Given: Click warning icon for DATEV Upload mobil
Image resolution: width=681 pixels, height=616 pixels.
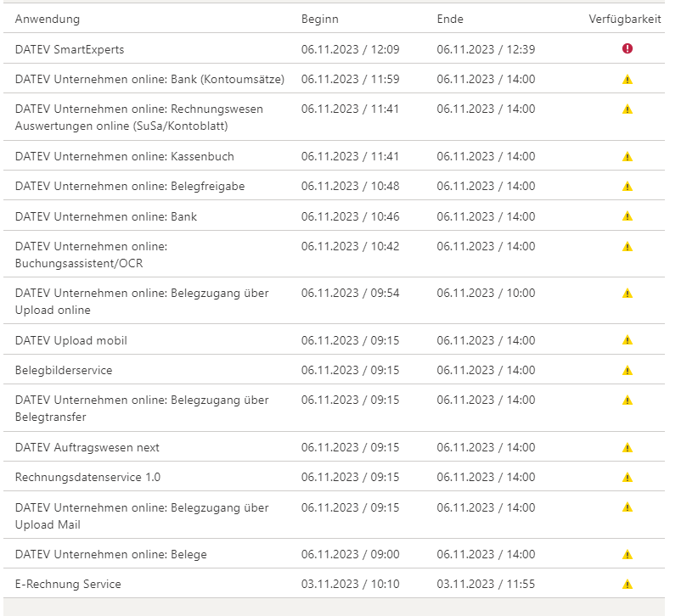Looking at the screenshot, I should (628, 340).
